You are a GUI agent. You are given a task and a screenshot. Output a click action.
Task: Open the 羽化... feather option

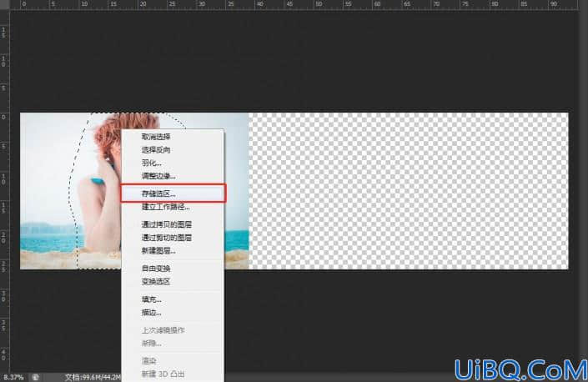point(173,163)
